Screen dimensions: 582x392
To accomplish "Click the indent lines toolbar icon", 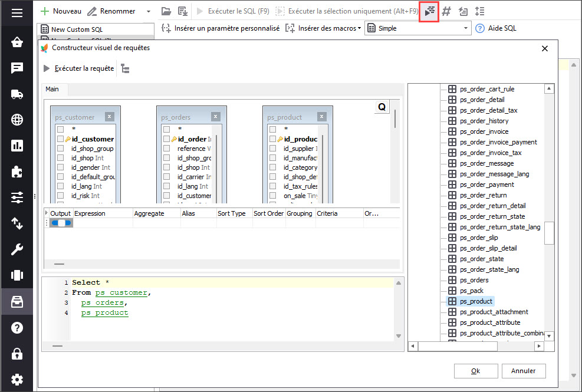I will pyautogui.click(x=463, y=11).
